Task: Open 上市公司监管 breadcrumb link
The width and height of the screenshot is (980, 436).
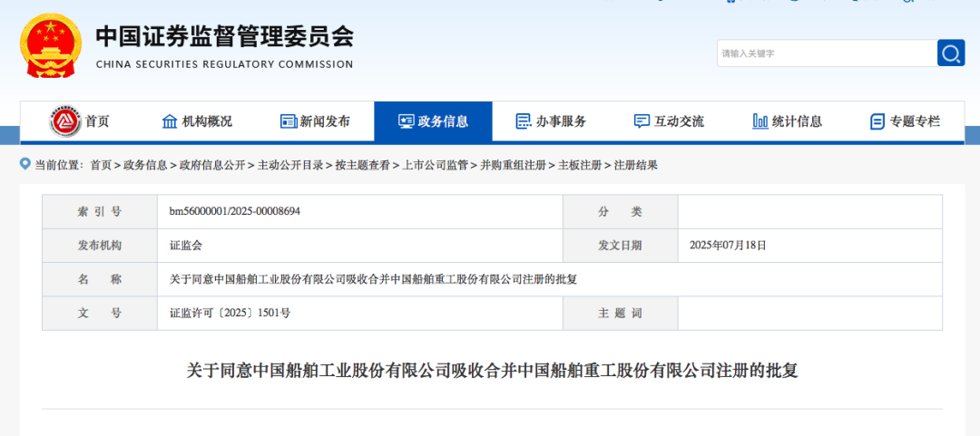Action: [x=435, y=165]
